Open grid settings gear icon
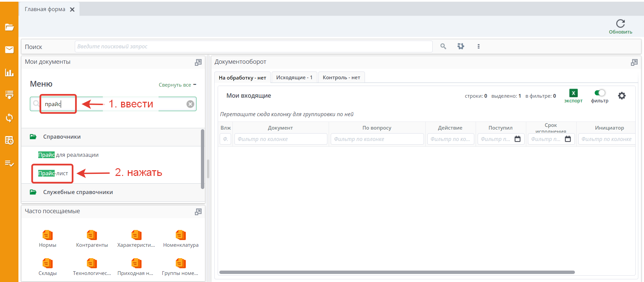The height and width of the screenshot is (282, 644). click(622, 96)
